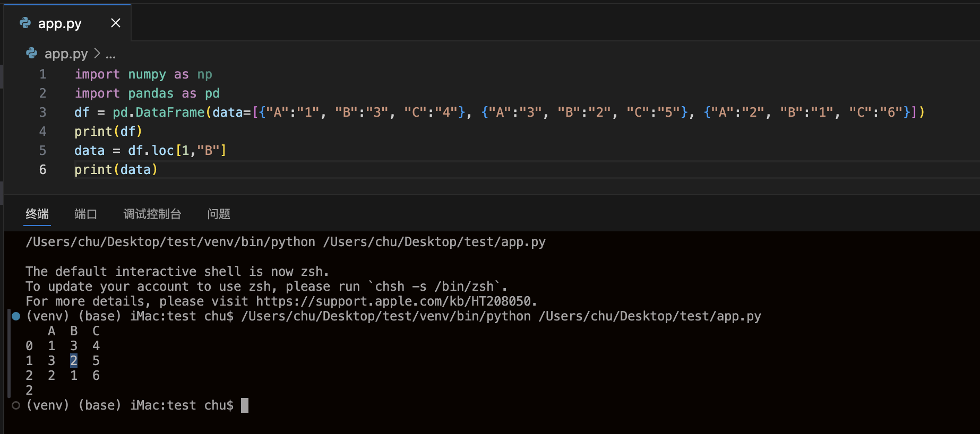Click the Python icon on the app.py tab

pyautogui.click(x=25, y=23)
